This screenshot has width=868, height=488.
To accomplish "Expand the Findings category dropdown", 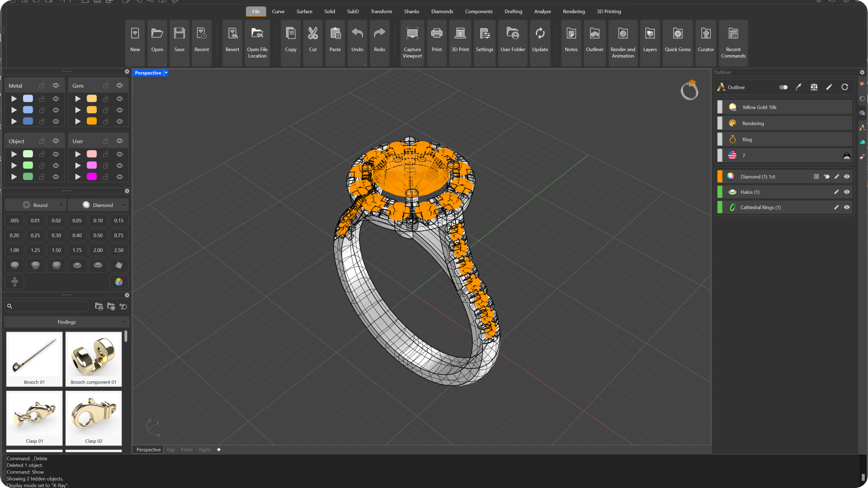I will pyautogui.click(x=66, y=322).
